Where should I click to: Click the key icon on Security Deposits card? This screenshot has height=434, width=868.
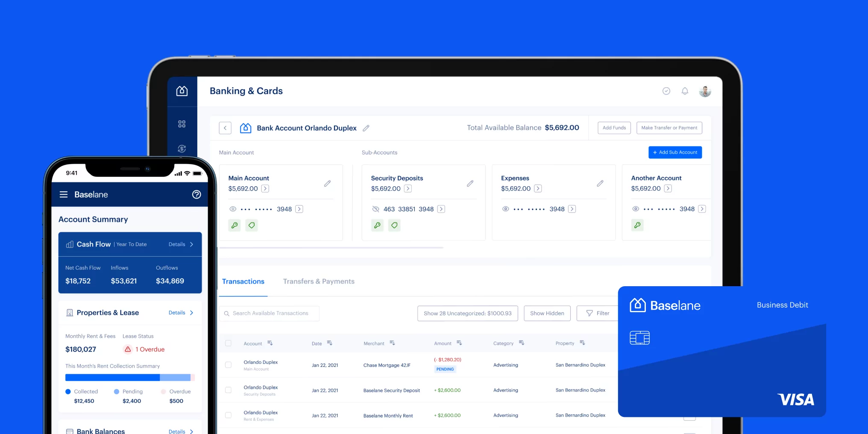[x=377, y=225]
